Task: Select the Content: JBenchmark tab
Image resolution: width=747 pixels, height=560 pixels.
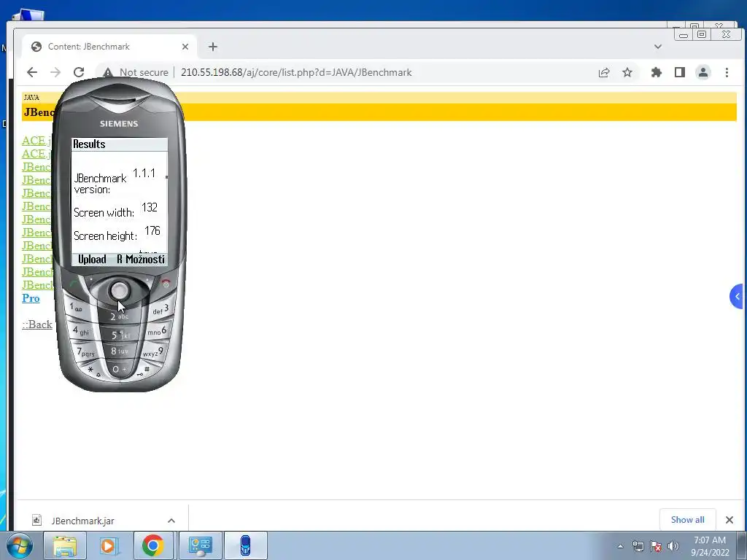Action: [x=109, y=47]
